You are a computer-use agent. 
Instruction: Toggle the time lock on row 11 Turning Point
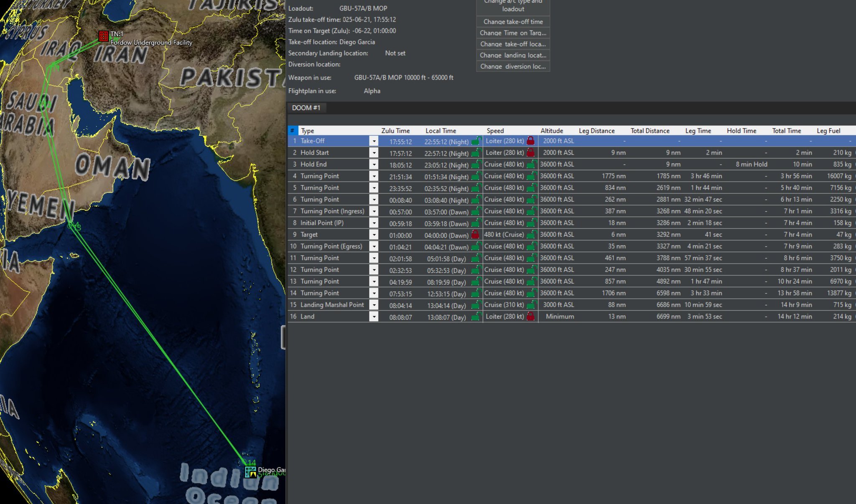476,258
